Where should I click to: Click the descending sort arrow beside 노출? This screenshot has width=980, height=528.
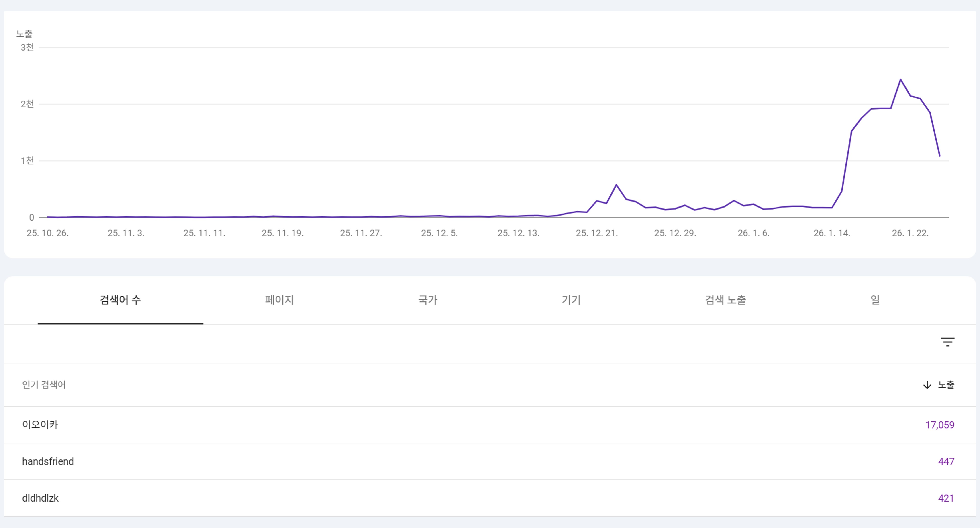click(927, 385)
